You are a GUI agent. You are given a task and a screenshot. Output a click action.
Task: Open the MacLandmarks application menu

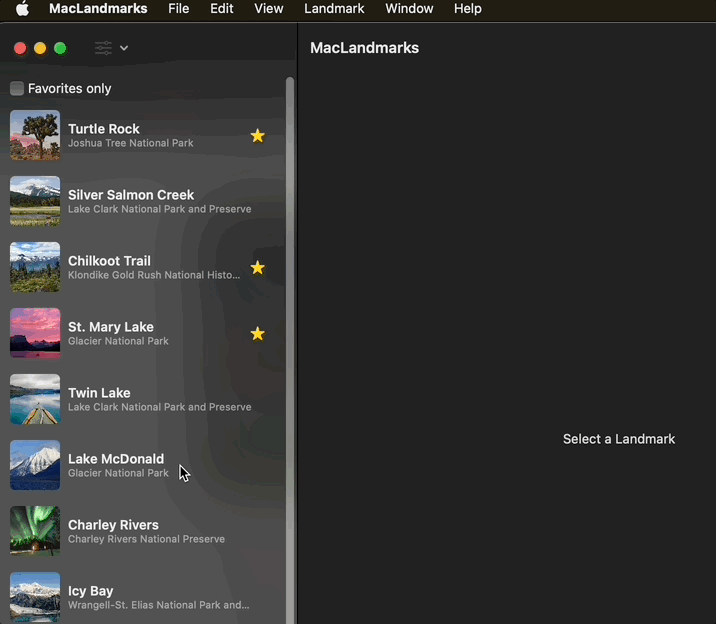coord(98,9)
